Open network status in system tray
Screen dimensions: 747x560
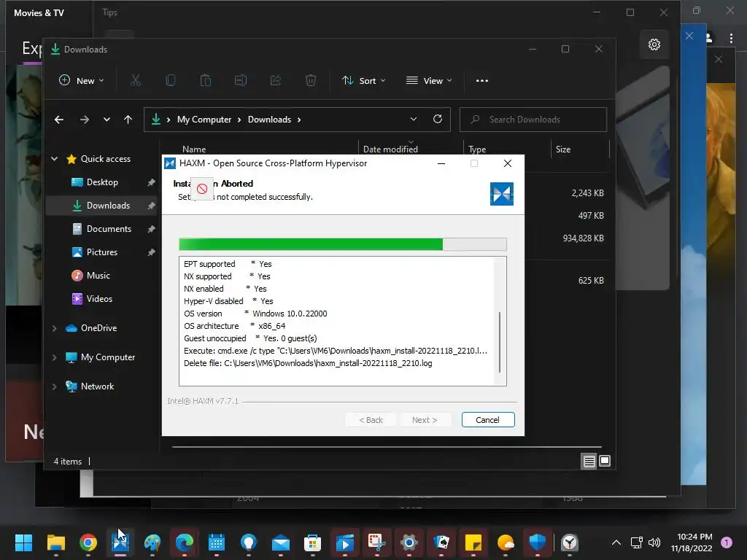pyautogui.click(x=636, y=542)
